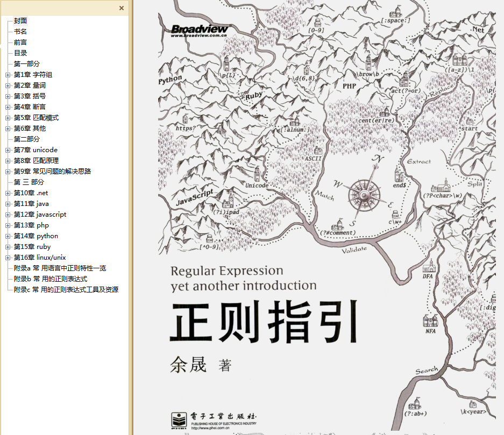
Task: Expand the 第14章 python bookmark
Action: click(8, 236)
